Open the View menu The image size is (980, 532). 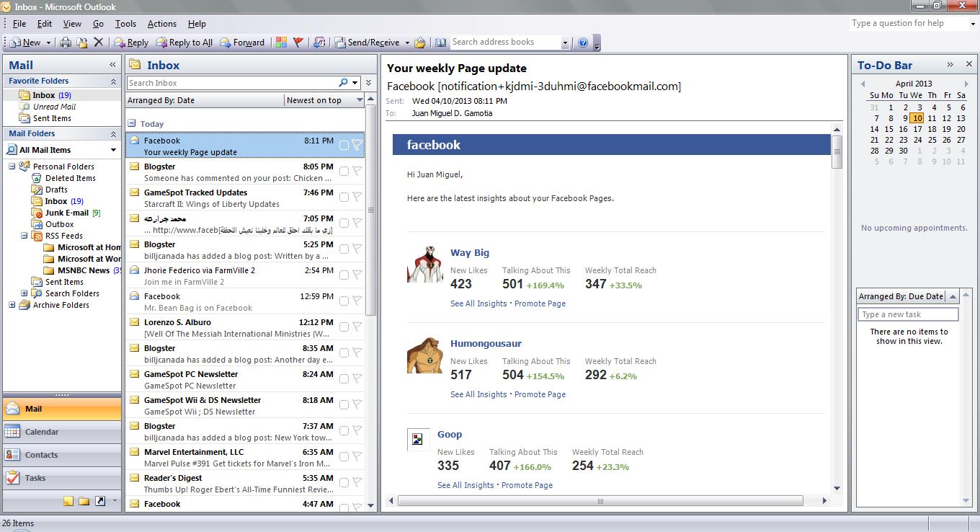coord(72,24)
